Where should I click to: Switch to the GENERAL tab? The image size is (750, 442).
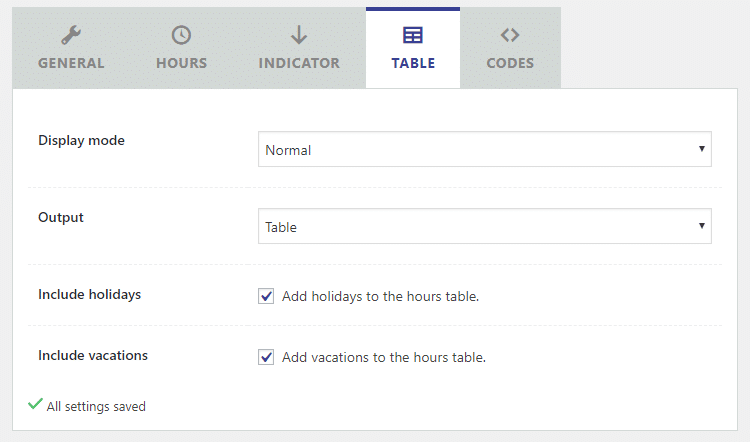pos(71,63)
